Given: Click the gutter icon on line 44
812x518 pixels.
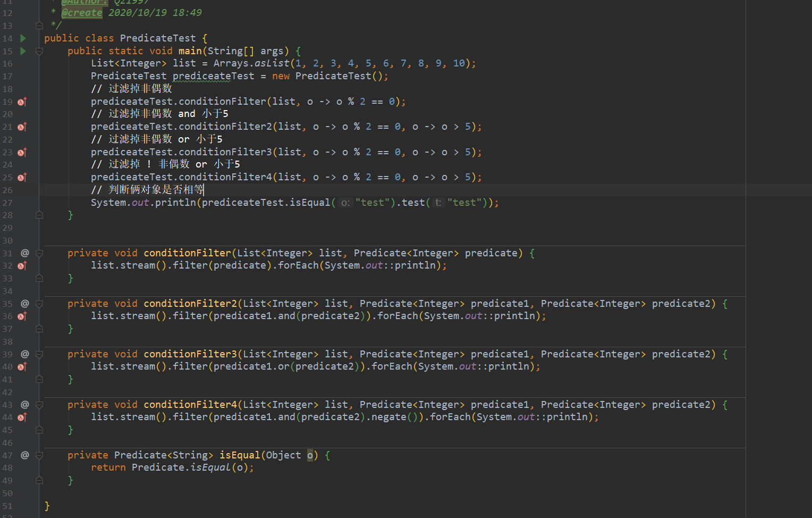Looking at the screenshot, I should [22, 417].
